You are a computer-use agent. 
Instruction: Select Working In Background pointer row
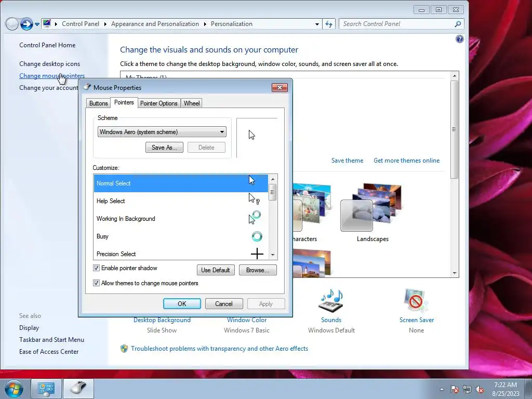[181, 219]
